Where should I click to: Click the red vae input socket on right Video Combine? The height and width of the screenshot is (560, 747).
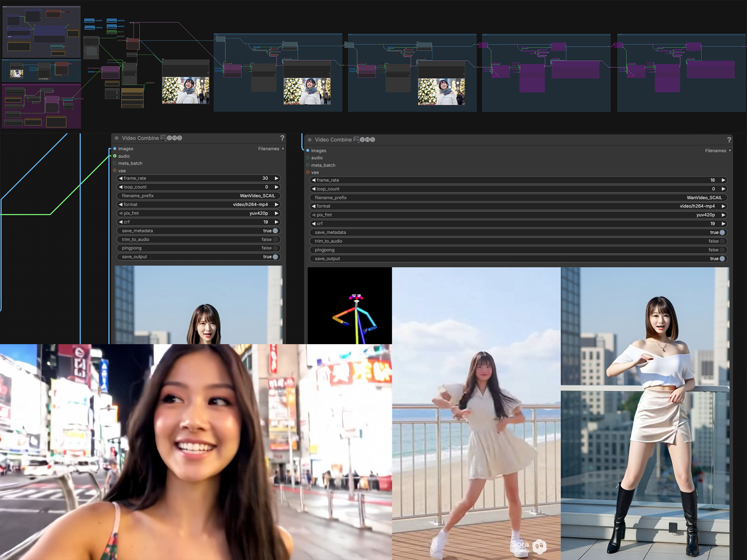(x=307, y=172)
